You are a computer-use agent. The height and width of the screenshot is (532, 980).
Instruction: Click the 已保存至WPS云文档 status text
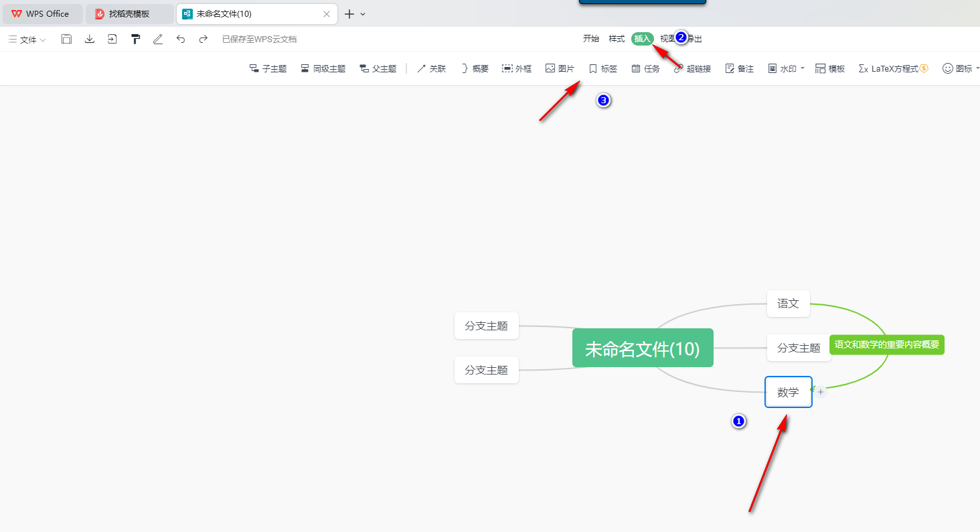coord(259,40)
